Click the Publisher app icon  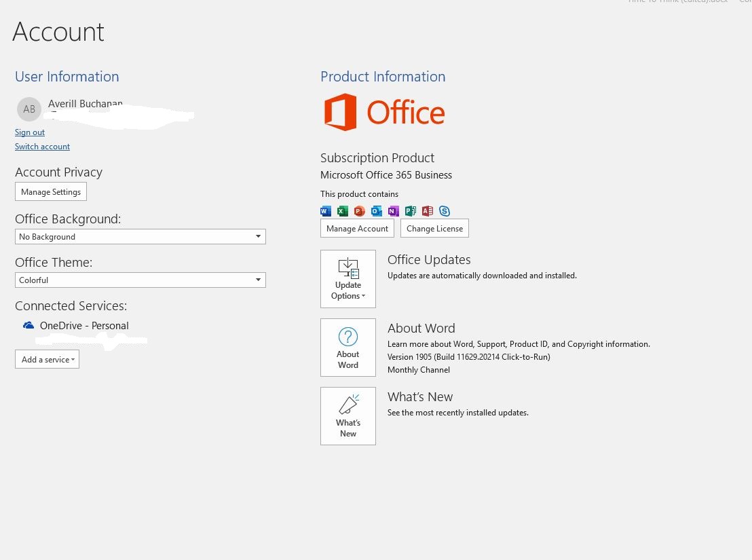coord(411,211)
